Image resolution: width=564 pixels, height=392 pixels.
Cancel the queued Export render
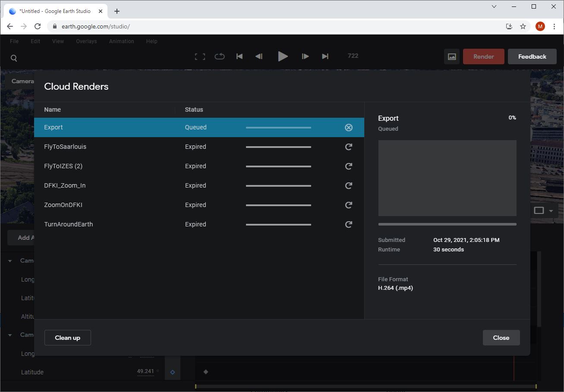point(349,127)
